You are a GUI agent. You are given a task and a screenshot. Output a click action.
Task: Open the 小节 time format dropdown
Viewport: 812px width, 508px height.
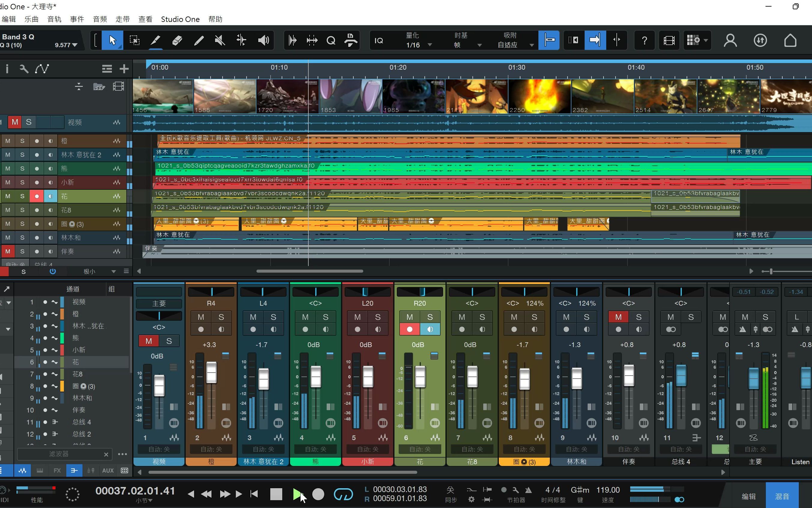point(144,500)
